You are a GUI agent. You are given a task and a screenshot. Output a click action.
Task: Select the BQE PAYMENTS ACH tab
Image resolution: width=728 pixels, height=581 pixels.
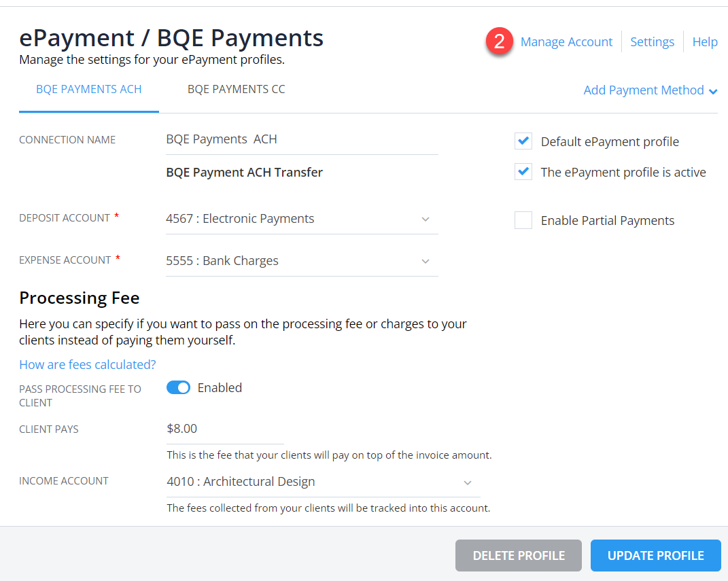point(88,89)
